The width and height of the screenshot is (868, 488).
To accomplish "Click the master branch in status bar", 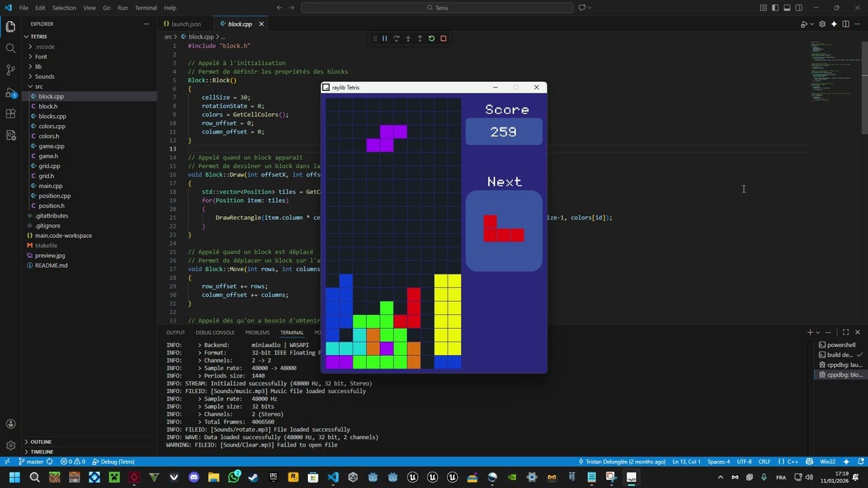I will point(35,462).
